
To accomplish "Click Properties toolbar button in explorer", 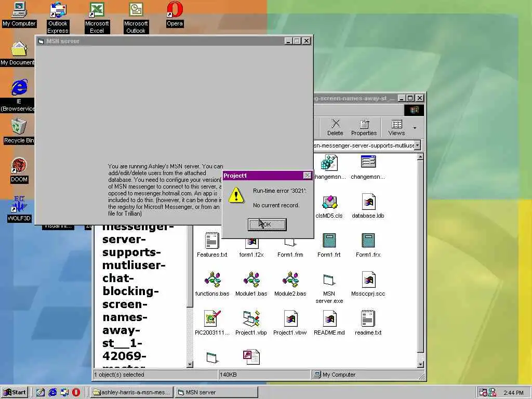I will 364,128.
